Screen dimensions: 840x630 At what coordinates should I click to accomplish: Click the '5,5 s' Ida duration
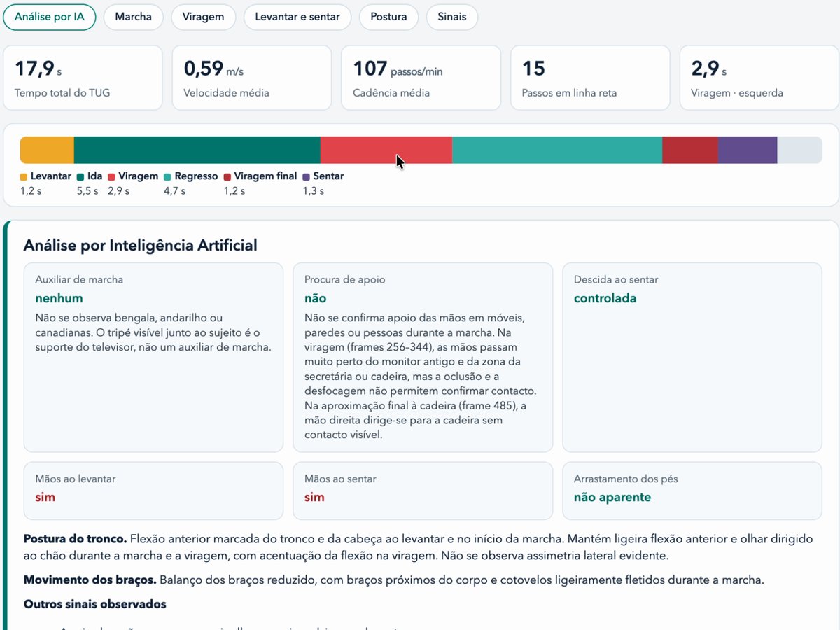[x=87, y=191]
